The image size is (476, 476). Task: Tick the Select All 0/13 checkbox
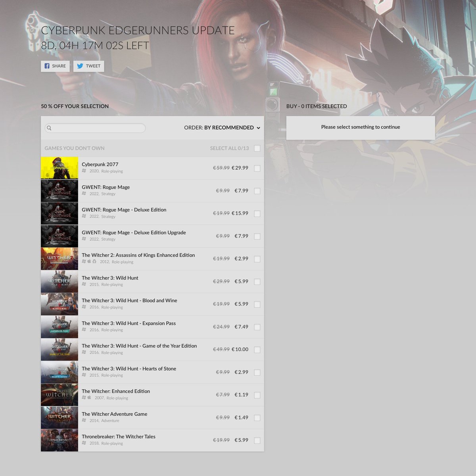[257, 148]
